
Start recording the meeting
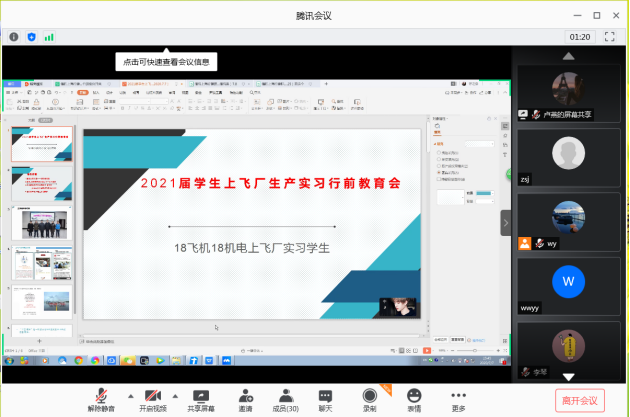click(370, 400)
